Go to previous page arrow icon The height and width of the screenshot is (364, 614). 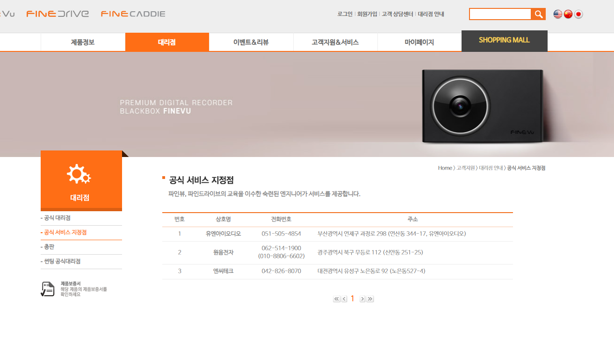[x=344, y=299]
